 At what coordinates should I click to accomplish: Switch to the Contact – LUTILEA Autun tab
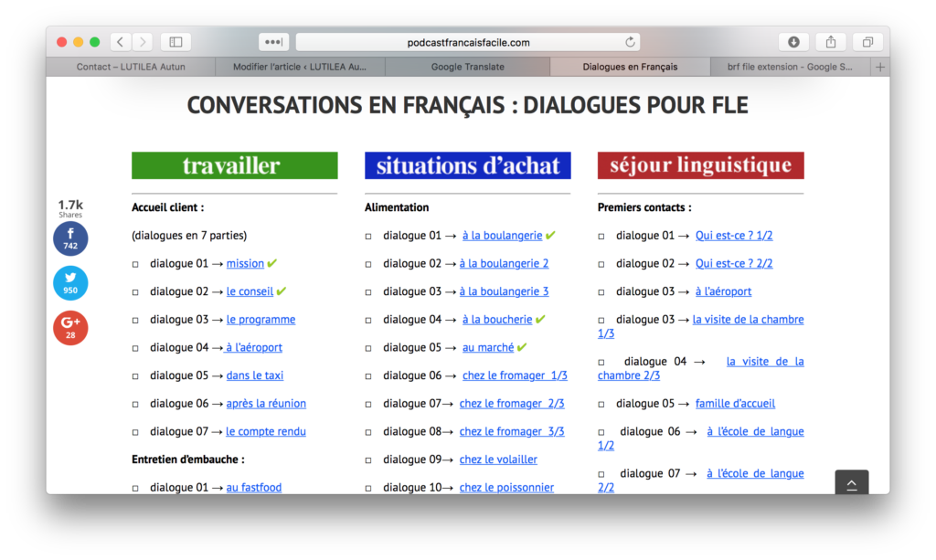(131, 67)
